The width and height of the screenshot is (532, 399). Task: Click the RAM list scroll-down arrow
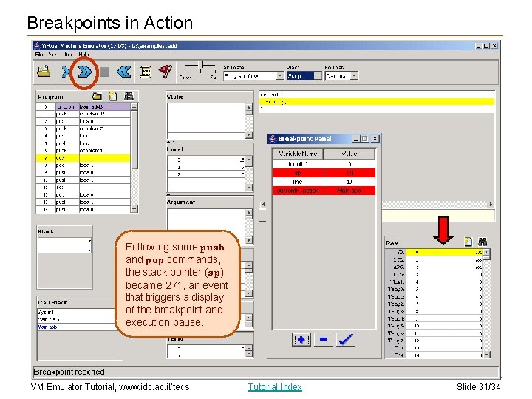(486, 355)
